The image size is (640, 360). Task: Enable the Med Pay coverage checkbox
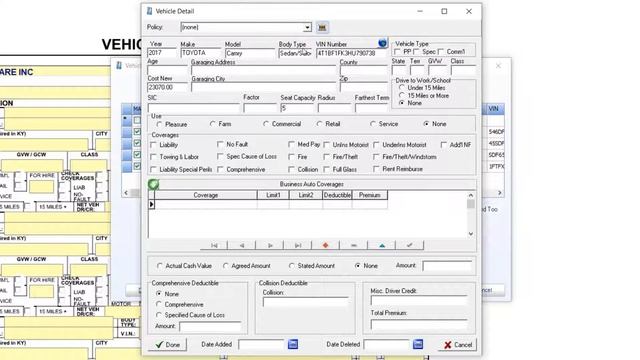pos(291,144)
